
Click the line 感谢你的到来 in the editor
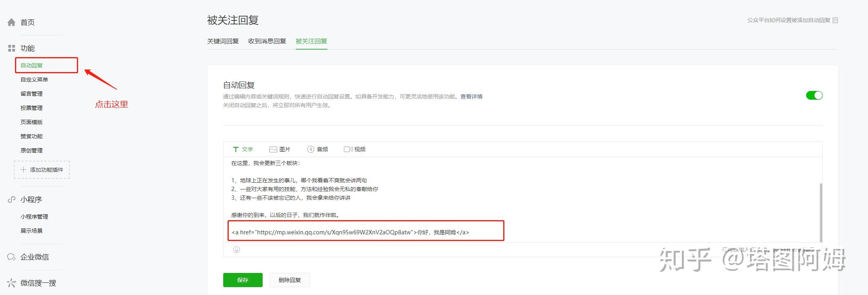pyautogui.click(x=286, y=215)
